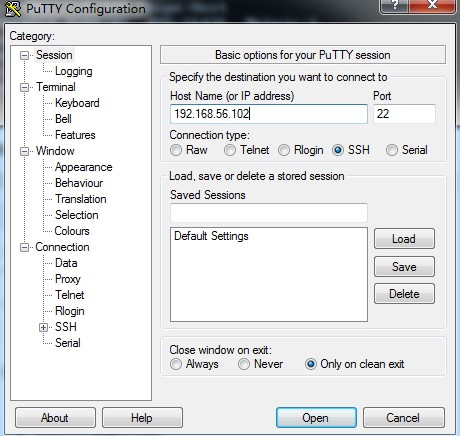Select Default Settings in sessions list

click(x=211, y=236)
